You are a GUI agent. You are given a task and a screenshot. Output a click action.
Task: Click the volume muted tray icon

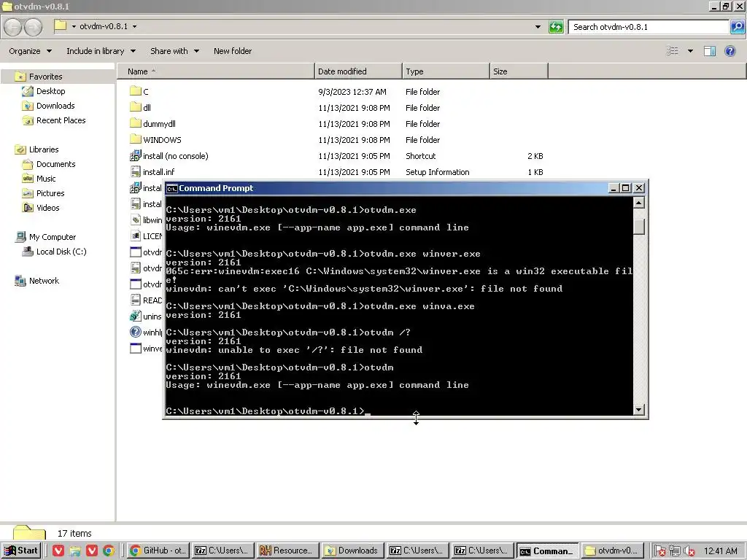[689, 551]
